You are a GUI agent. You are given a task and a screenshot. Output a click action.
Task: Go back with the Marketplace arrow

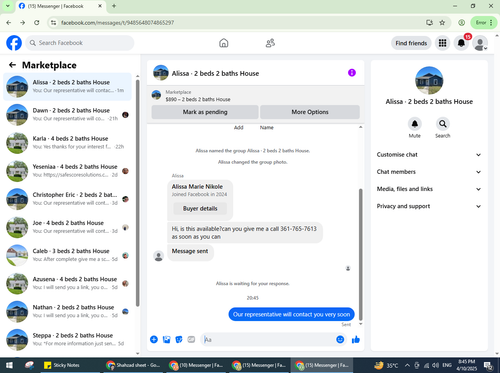pos(13,65)
